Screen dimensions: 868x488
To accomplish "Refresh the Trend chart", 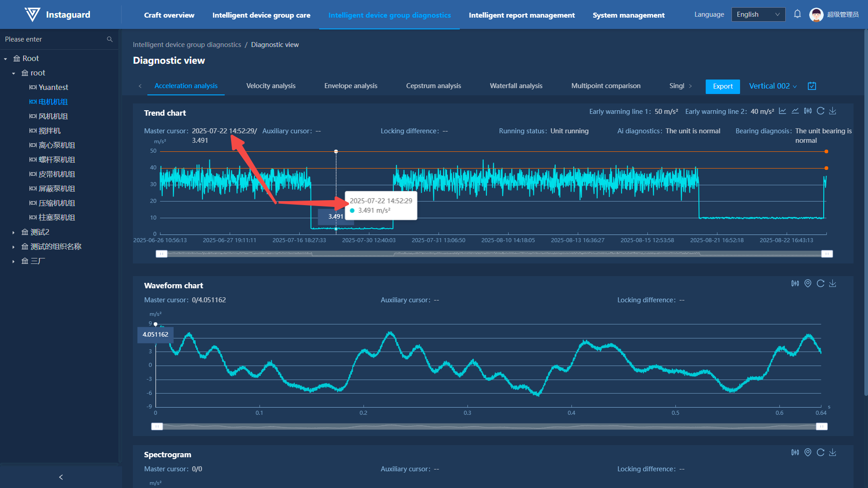I will click(821, 111).
